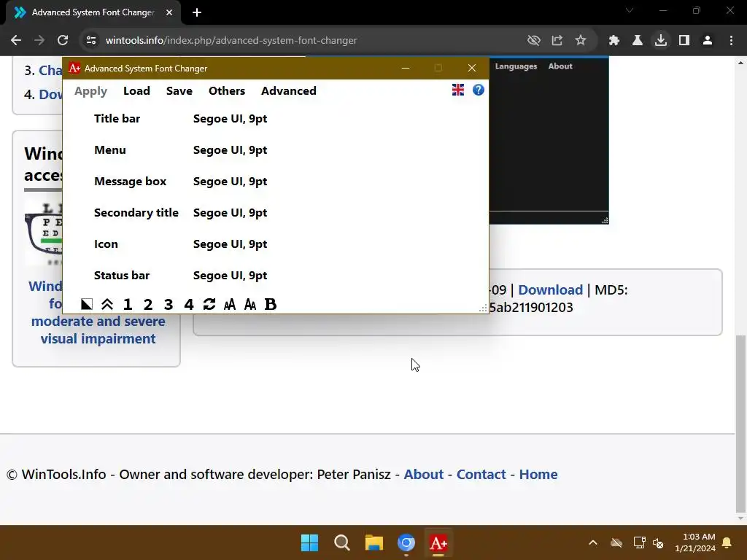
Task: Click the crossed-out eye icon in address bar
Action: [533, 41]
